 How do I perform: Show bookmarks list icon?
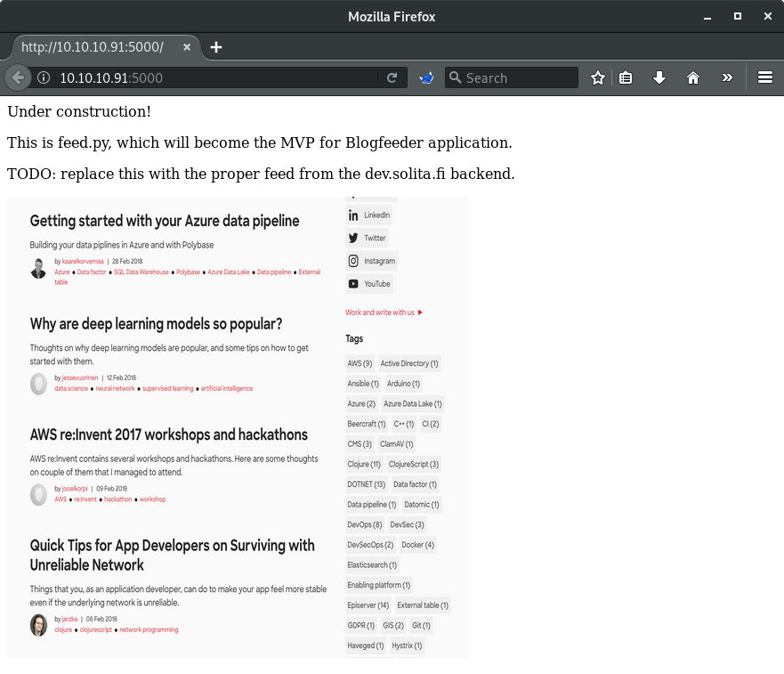[626, 77]
